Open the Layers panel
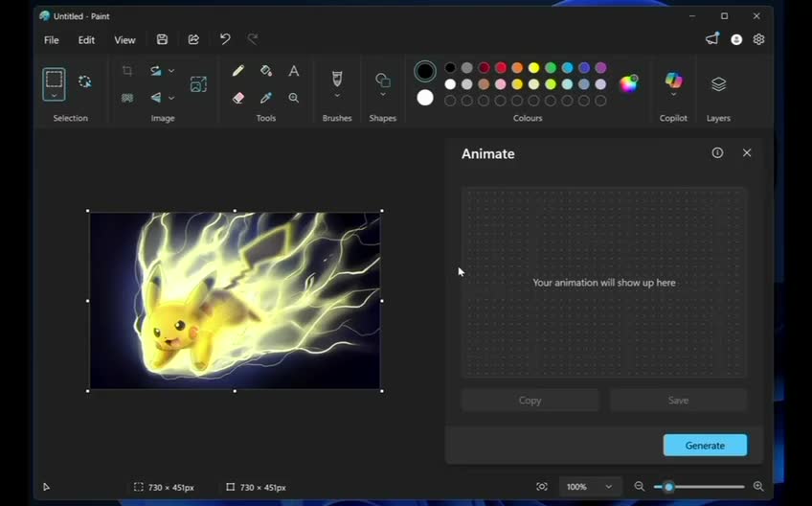Screen dimensions: 812x506 coord(718,84)
